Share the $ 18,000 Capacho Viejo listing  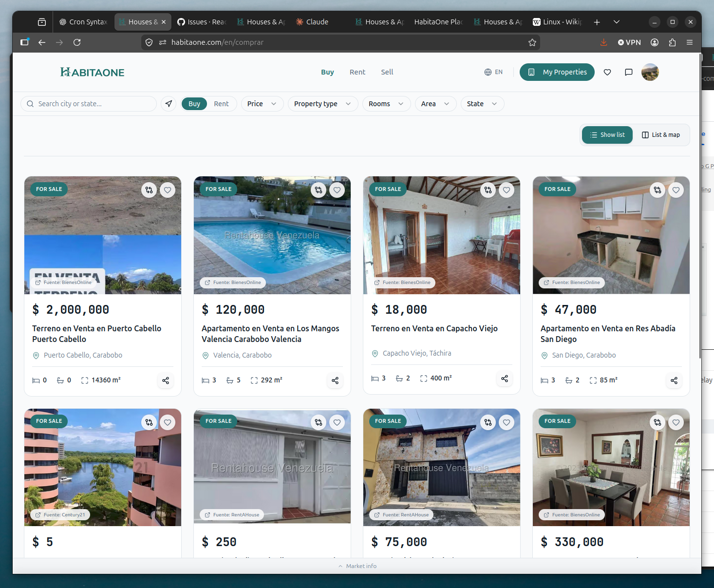coord(505,379)
